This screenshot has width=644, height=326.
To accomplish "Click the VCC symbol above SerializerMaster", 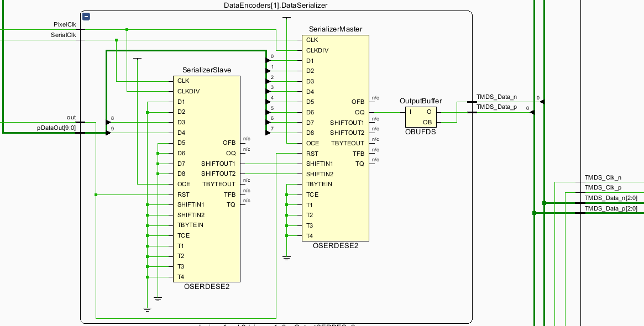I will pos(287,18).
